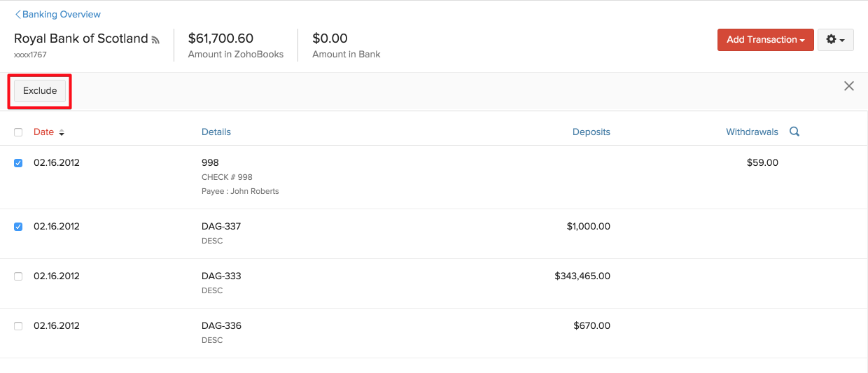Open the gear settings dropdown
Viewport: 868px width, 373px height.
835,40
